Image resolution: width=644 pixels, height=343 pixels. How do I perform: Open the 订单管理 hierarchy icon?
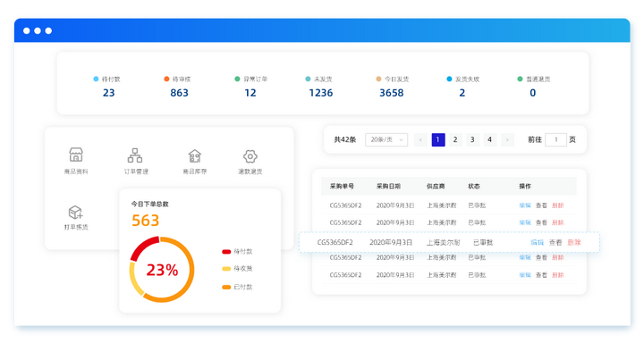(135, 155)
